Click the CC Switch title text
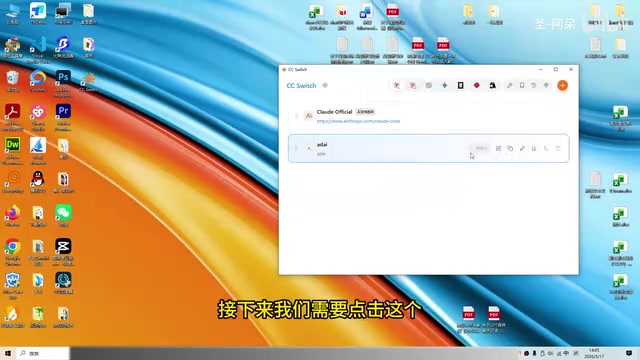The width and height of the screenshot is (640, 360). [x=301, y=85]
